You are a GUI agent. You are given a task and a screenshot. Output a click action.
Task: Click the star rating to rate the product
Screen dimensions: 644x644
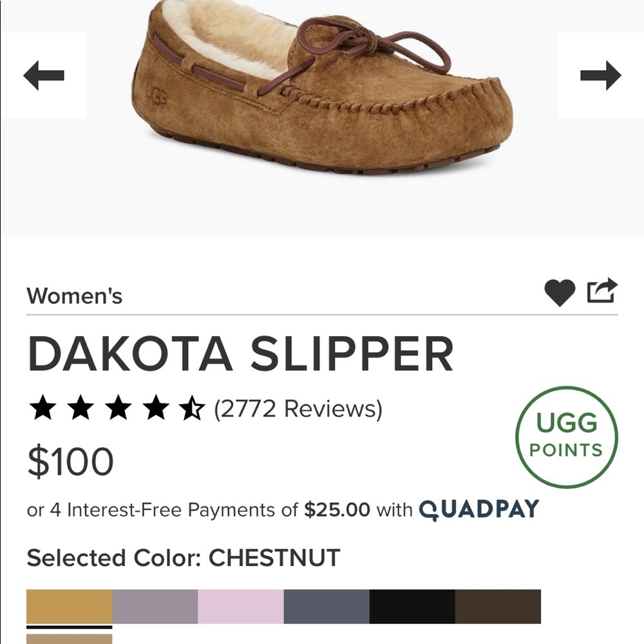pos(118,408)
